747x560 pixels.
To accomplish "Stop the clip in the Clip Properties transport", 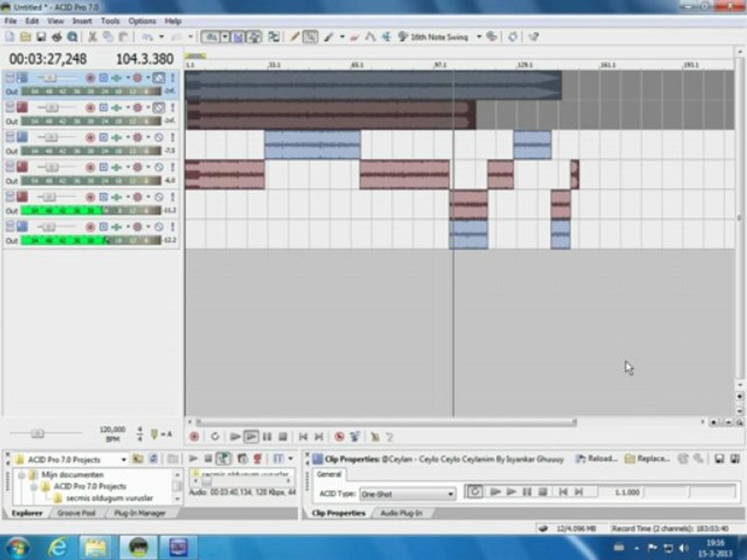I will pos(542,492).
